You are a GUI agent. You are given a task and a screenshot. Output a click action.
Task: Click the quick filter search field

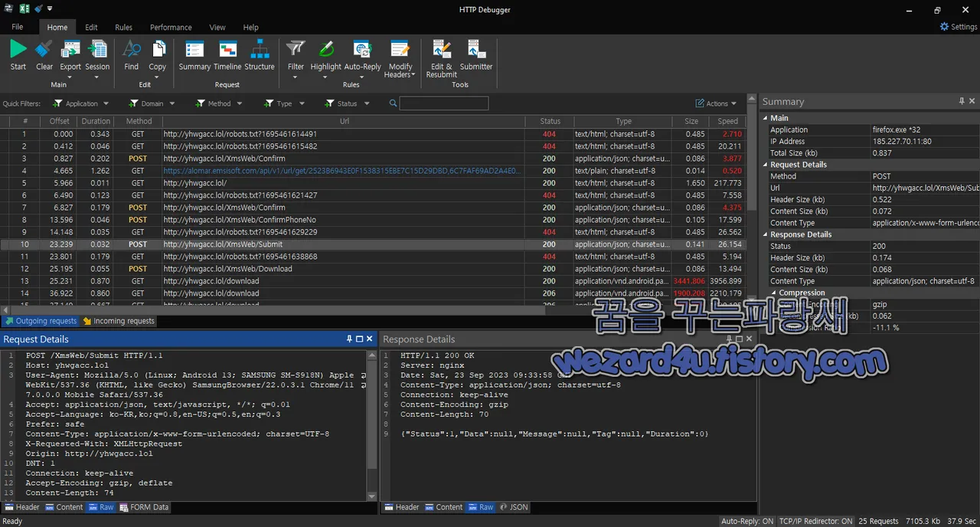[x=444, y=103]
